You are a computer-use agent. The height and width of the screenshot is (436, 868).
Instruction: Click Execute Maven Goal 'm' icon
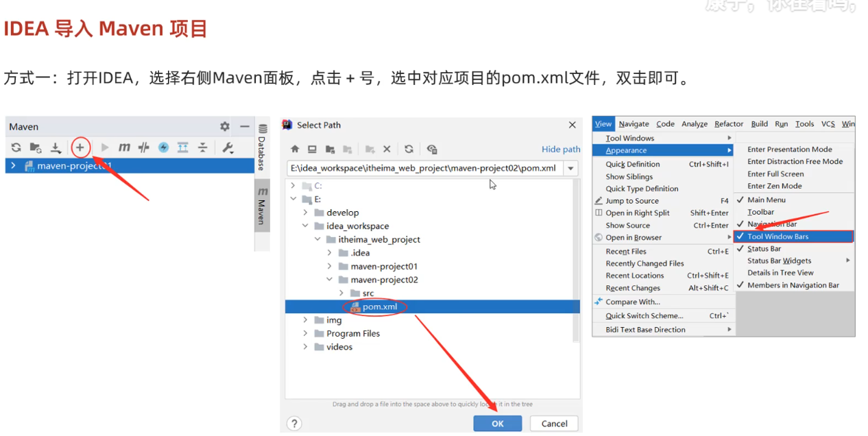coord(124,147)
